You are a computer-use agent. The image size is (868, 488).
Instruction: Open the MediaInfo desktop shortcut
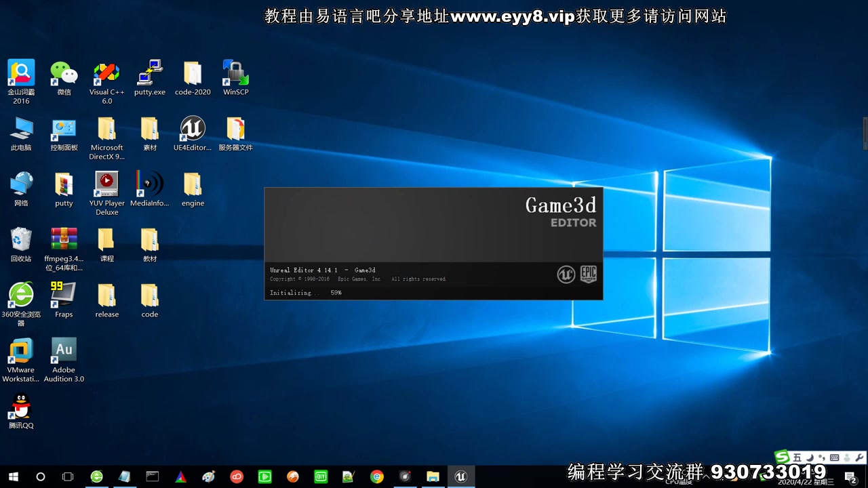150,189
